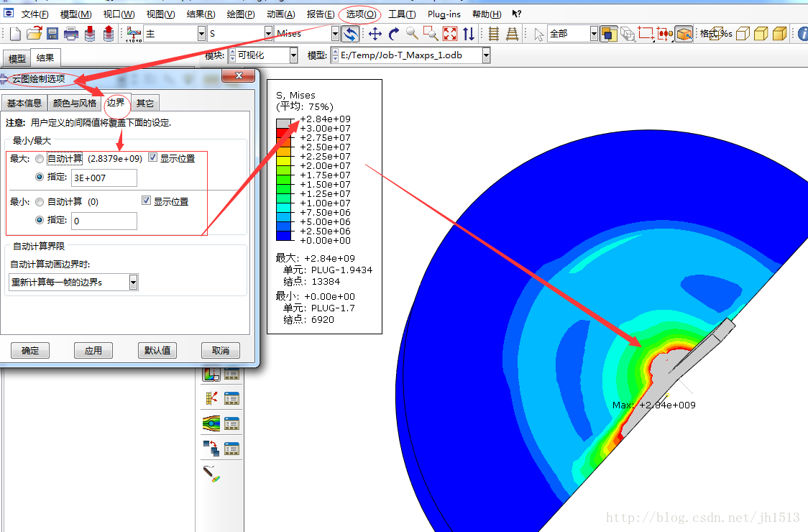The height and width of the screenshot is (532, 808).
Task: Click the red band in contour legend
Action: (284, 132)
